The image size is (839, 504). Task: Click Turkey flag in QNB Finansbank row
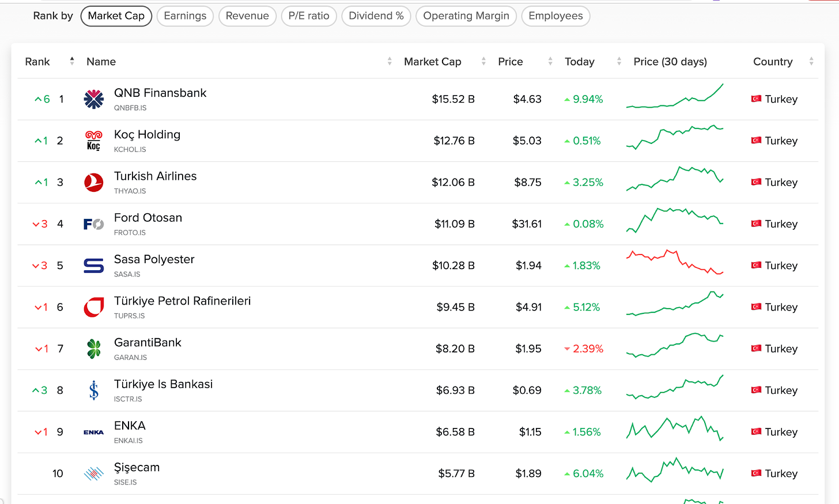pos(756,99)
